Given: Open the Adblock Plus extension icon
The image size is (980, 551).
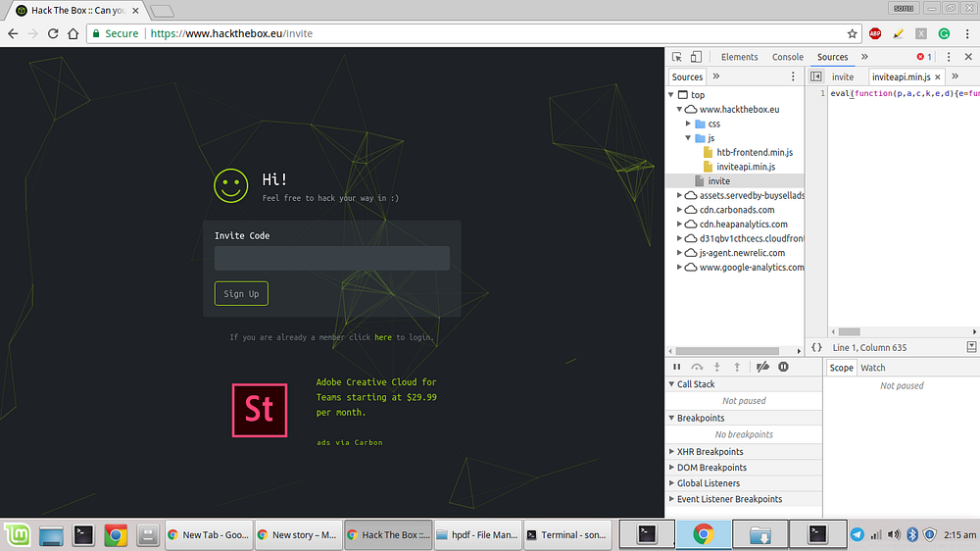Looking at the screenshot, I should (875, 33).
